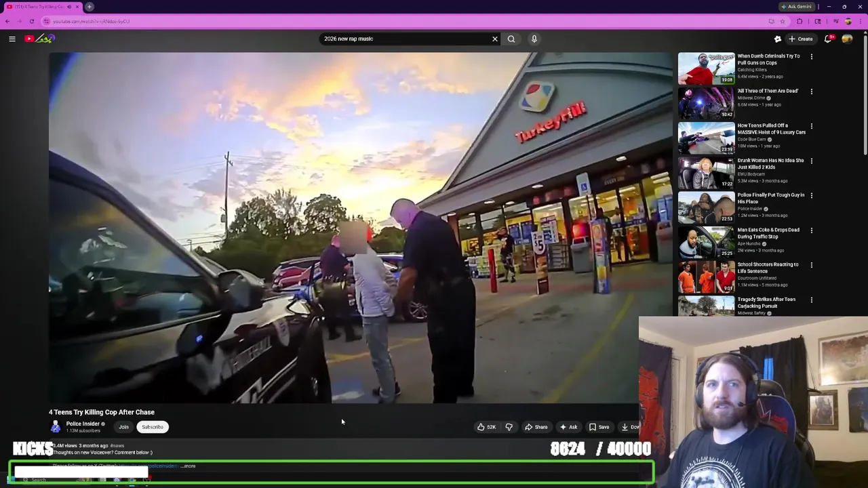The width and height of the screenshot is (868, 488).
Task: Open options menu for 'How Teens Pulled Off' video
Action: pyautogui.click(x=811, y=126)
